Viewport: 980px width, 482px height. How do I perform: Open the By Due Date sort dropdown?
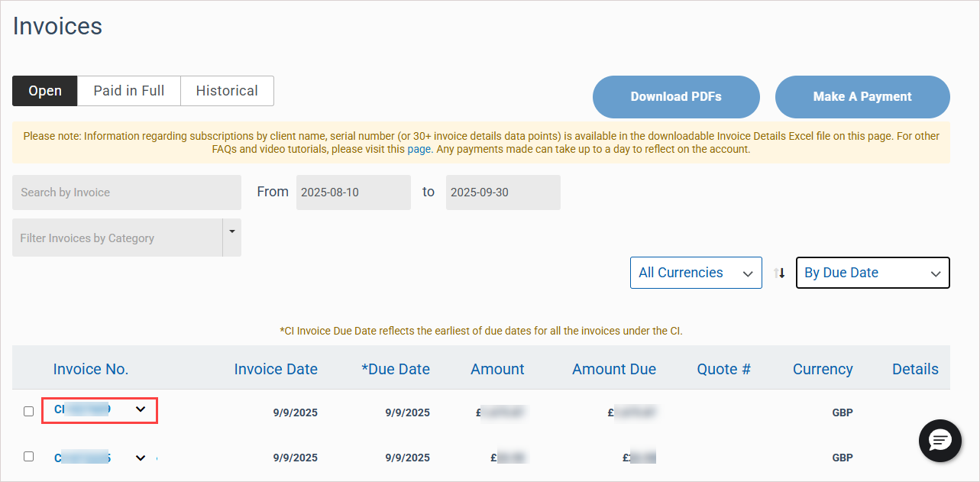tap(872, 273)
